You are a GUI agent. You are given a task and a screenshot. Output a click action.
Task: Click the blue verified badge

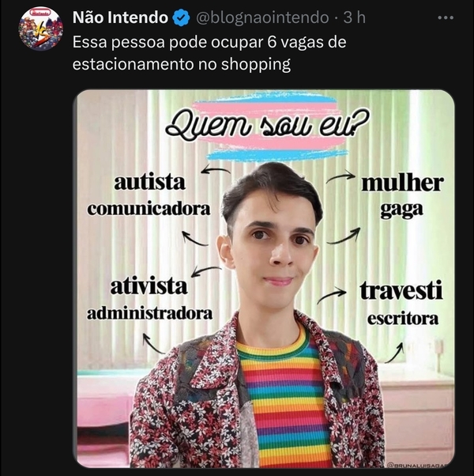(x=181, y=17)
